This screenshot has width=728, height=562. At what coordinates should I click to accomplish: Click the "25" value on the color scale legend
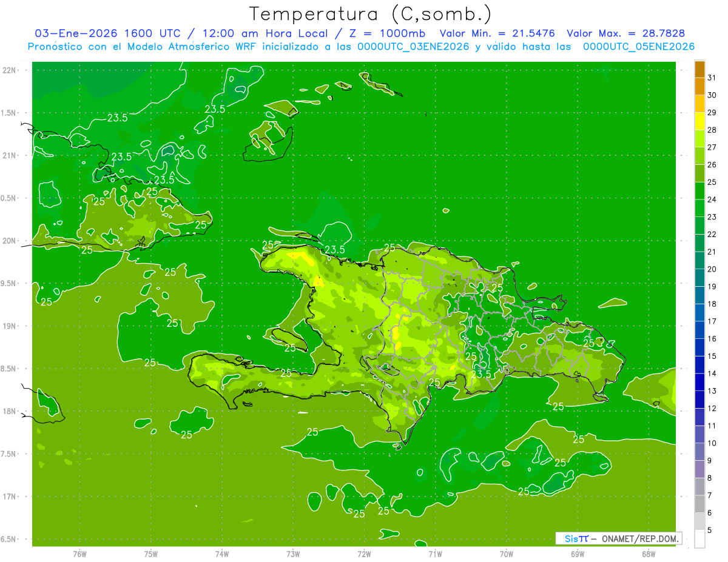712,182
